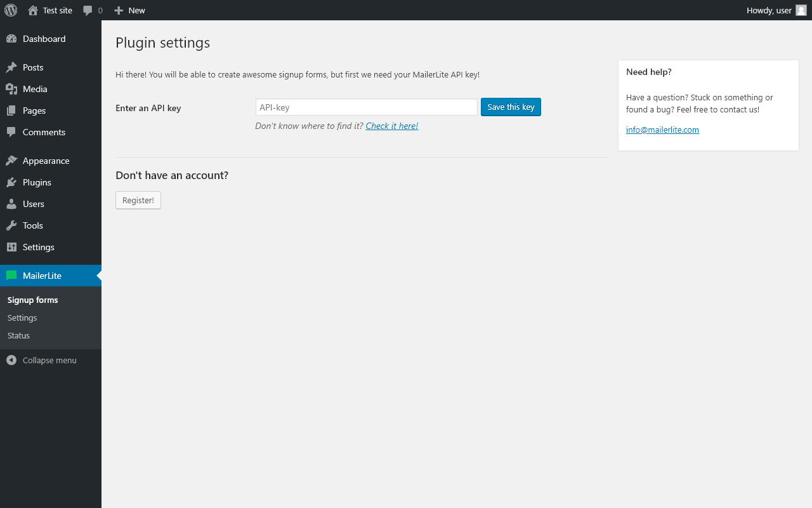Focus the API-key input field

tap(366, 107)
